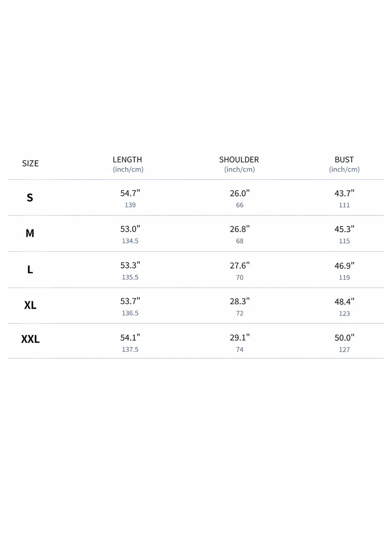
Task: Click the 54.7" length value
Action: [130, 193]
